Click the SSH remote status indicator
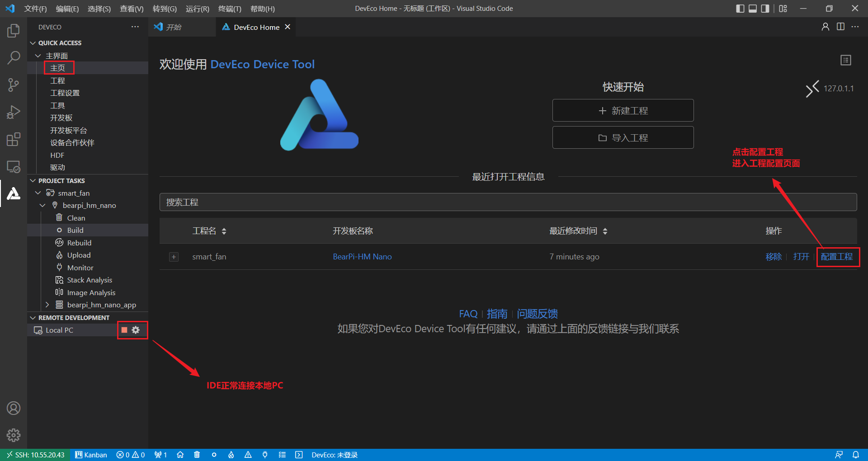 click(x=35, y=455)
